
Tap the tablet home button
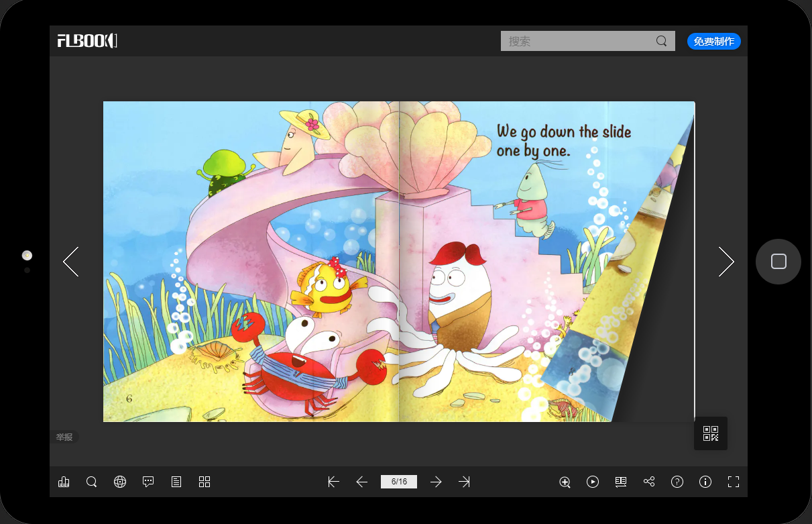(x=778, y=262)
